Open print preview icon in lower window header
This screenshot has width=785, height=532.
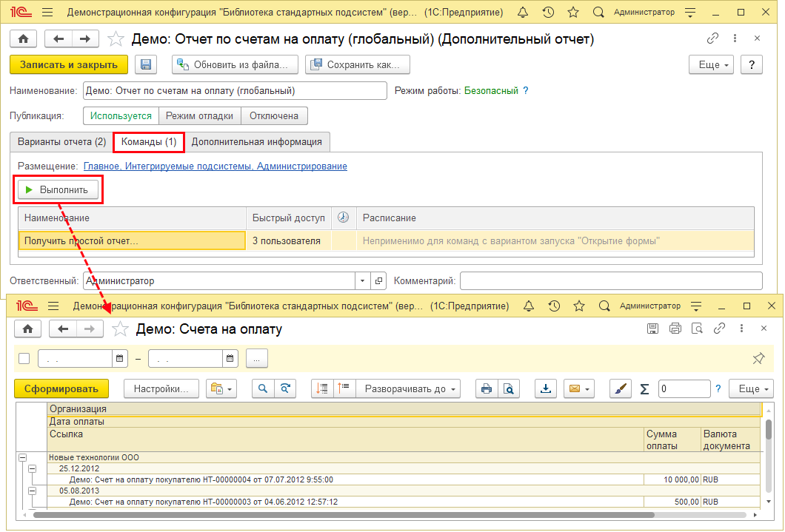pyautogui.click(x=697, y=329)
